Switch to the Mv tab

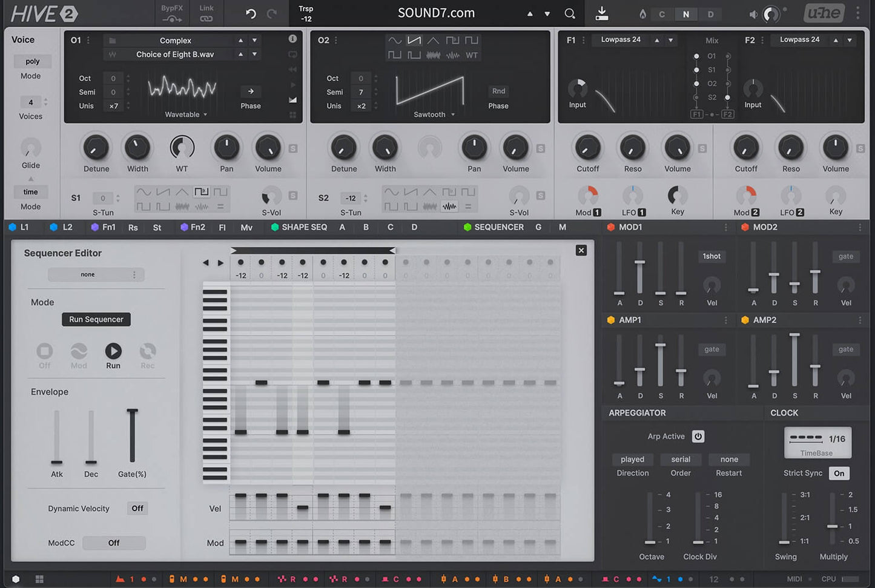pyautogui.click(x=246, y=228)
